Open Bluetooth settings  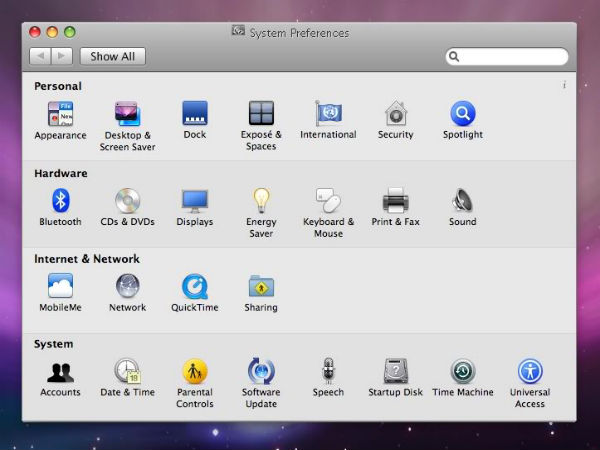(x=60, y=201)
